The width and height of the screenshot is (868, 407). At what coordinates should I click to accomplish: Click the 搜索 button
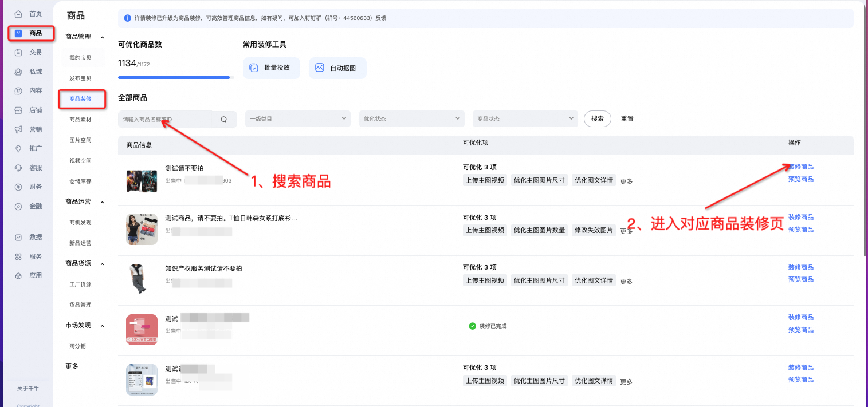click(x=598, y=118)
